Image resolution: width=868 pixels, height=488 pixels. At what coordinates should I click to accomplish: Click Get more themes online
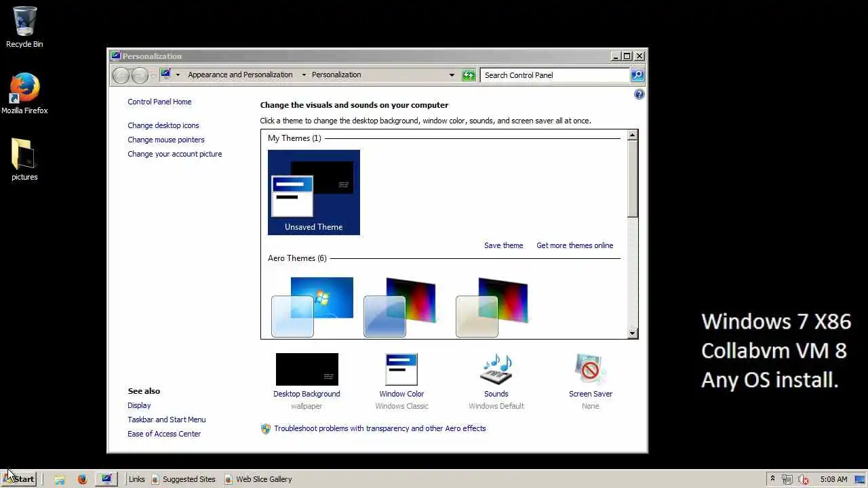[574, 245]
